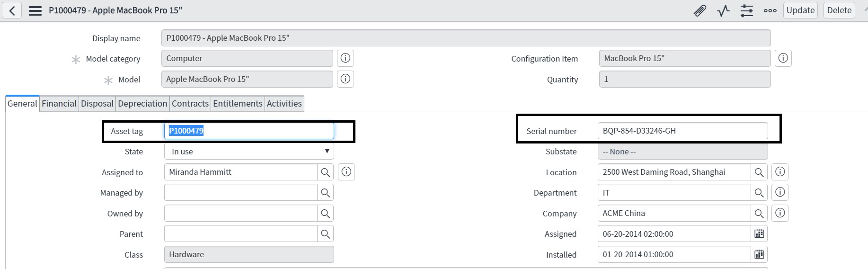Click the personalize form sliders icon
The height and width of the screenshot is (269, 868).
[746, 10]
